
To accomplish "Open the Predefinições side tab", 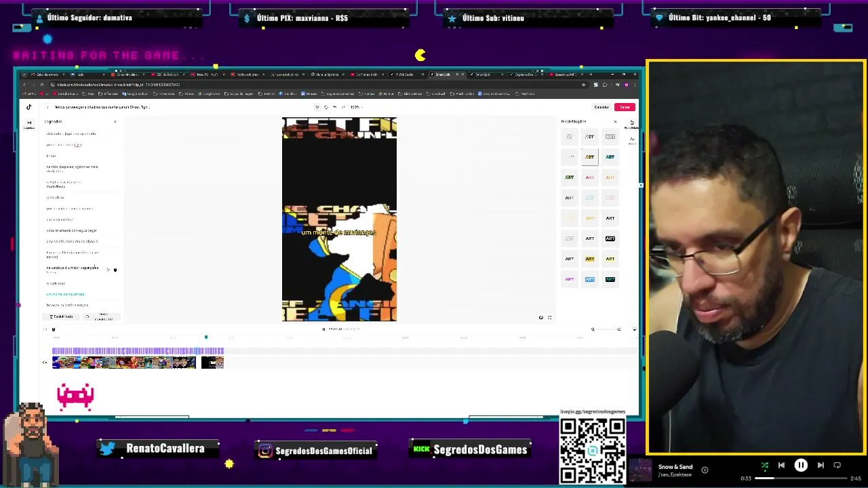I will [x=632, y=124].
